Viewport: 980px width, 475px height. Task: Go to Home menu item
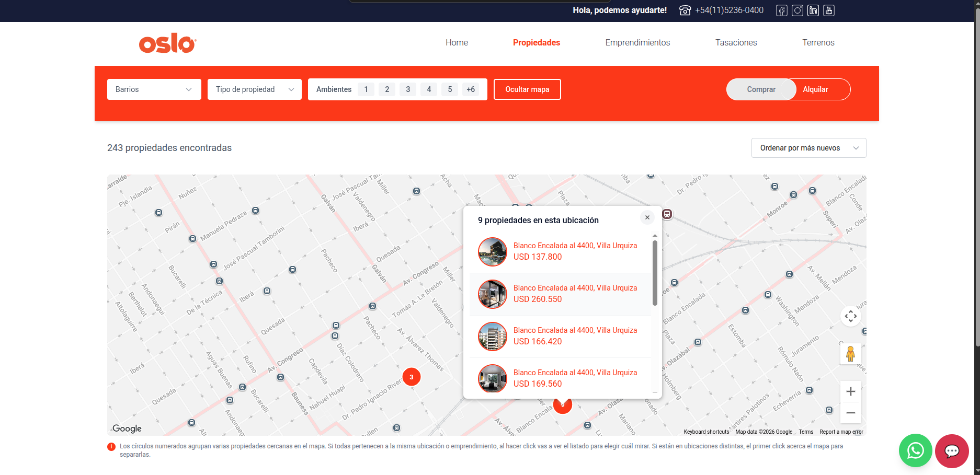(457, 43)
